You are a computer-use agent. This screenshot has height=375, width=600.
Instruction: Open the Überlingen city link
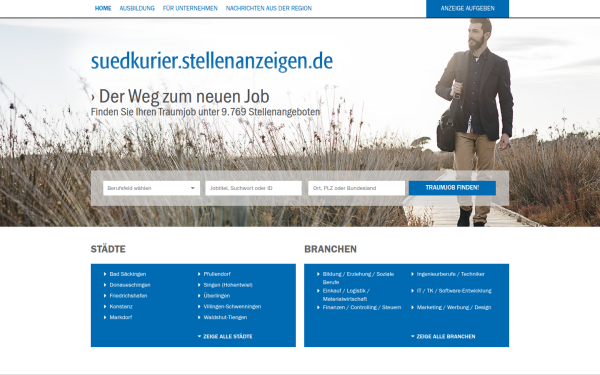click(217, 296)
